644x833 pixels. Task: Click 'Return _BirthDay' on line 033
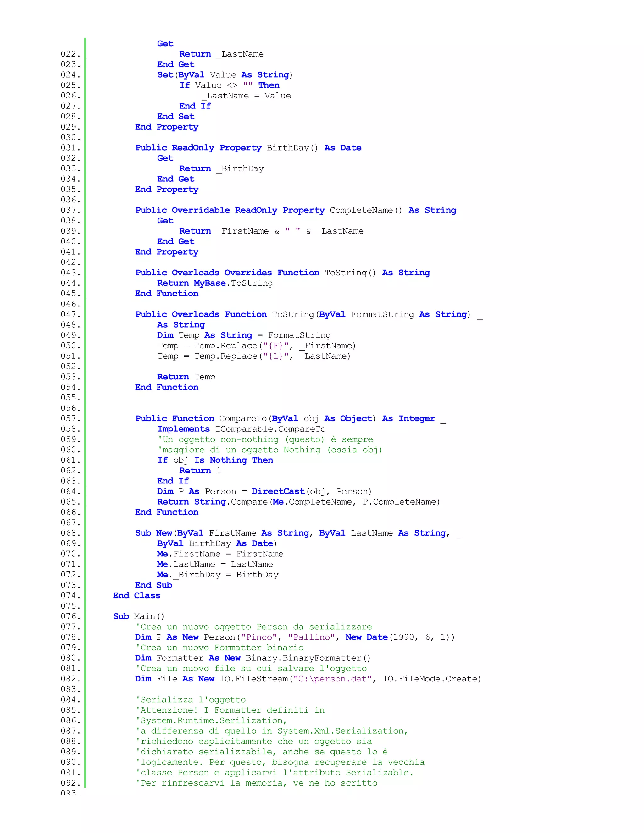[221, 168]
